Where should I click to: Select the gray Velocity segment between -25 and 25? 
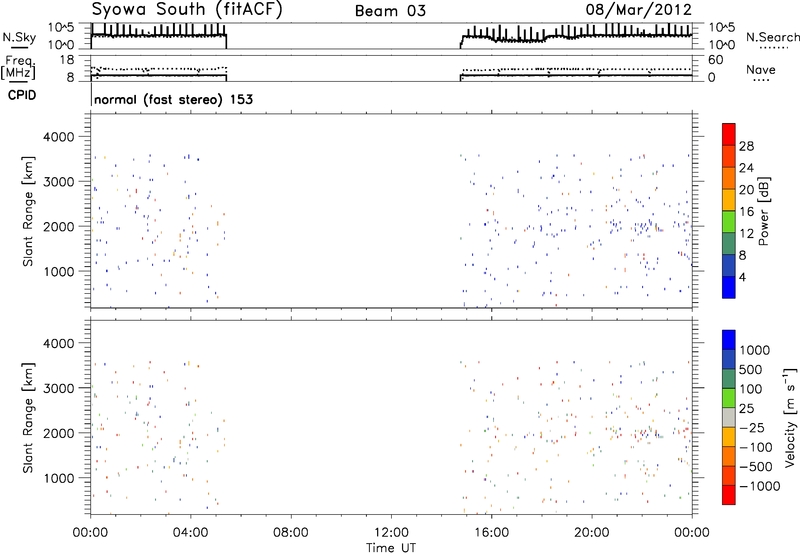click(x=729, y=417)
